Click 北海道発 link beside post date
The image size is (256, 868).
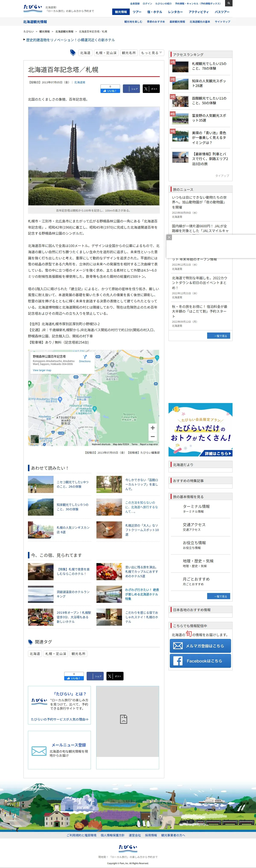[80, 82]
